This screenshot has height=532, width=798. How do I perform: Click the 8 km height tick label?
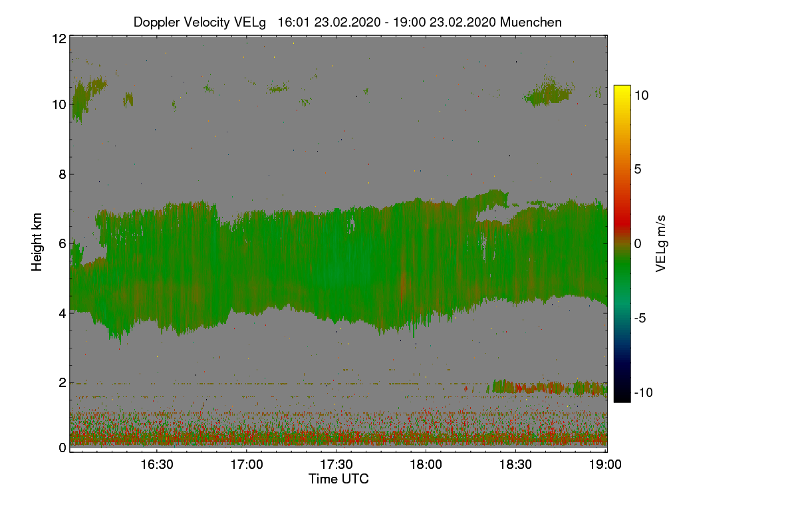62,174
